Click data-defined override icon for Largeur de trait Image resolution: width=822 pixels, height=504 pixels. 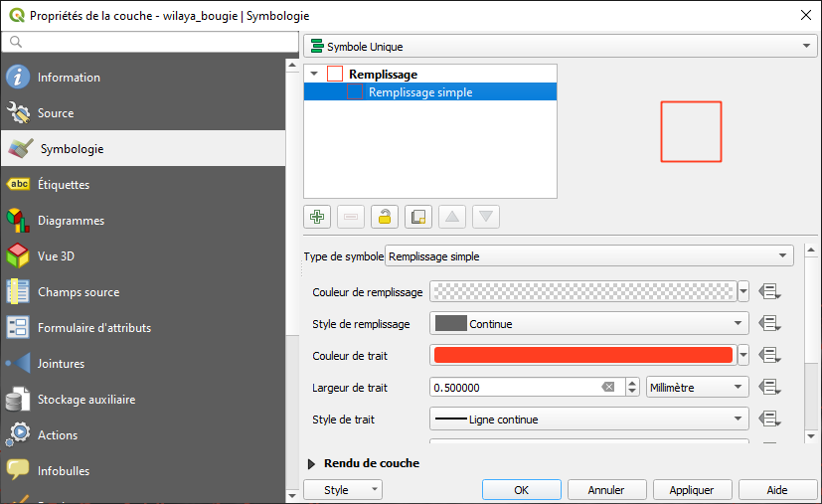[x=769, y=388]
